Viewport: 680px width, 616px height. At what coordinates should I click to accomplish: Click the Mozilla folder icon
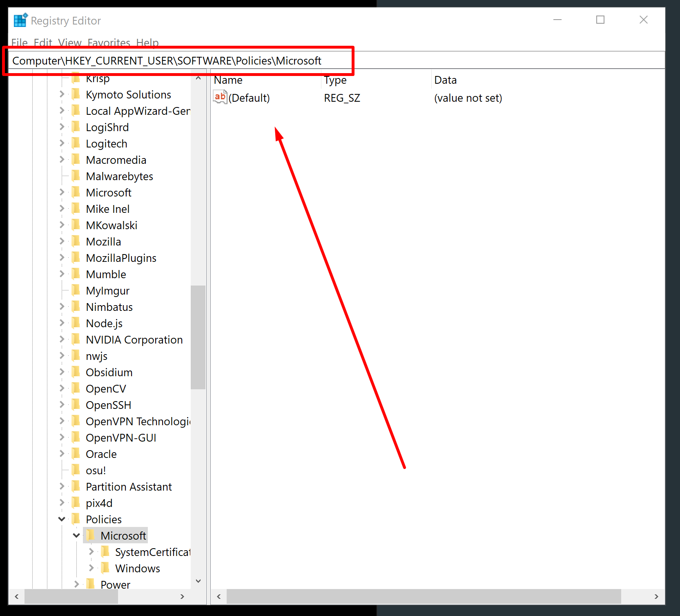pyautogui.click(x=76, y=241)
